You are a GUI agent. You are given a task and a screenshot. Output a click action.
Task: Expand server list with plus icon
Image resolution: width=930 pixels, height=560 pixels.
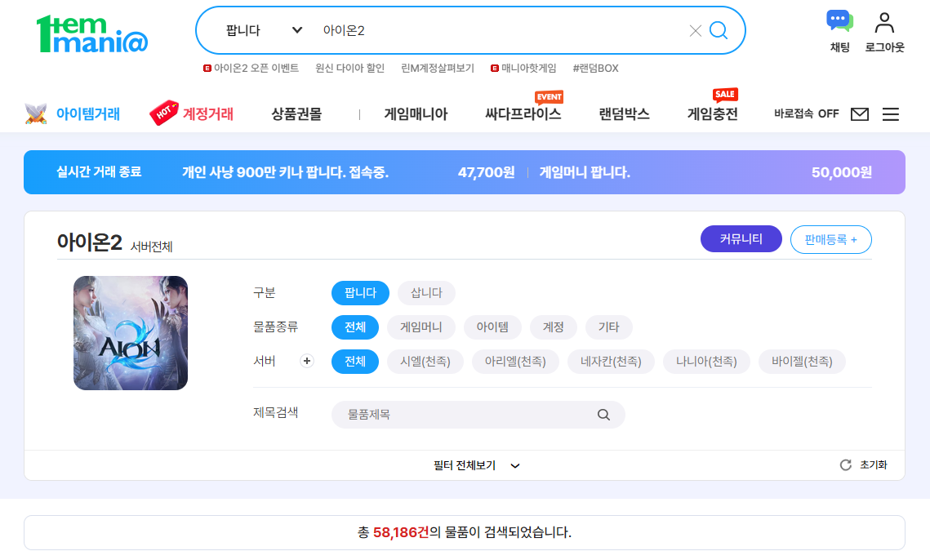tap(307, 362)
